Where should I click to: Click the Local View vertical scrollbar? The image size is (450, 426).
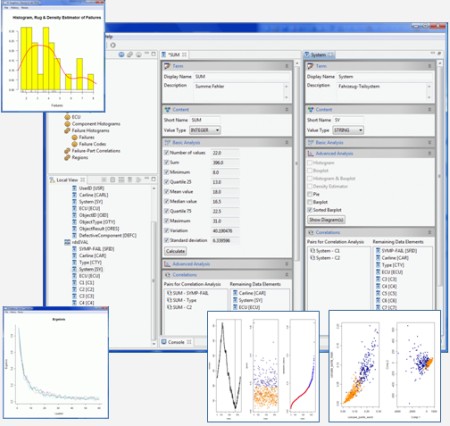click(x=154, y=265)
